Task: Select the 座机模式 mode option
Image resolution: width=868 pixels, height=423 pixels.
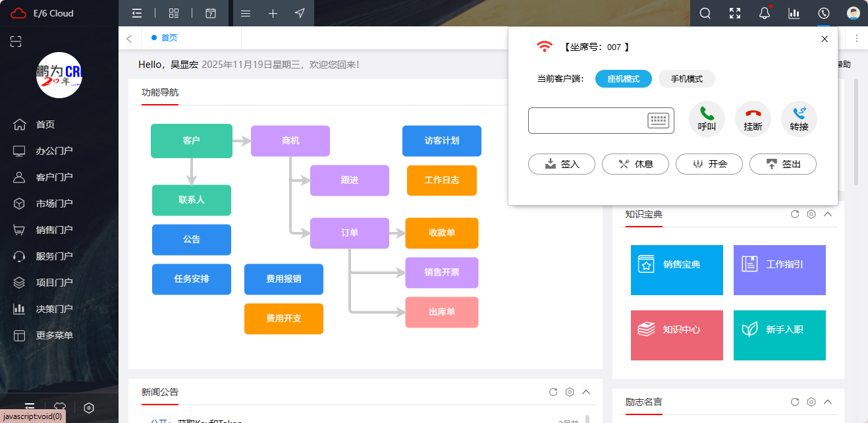Action: [623, 78]
